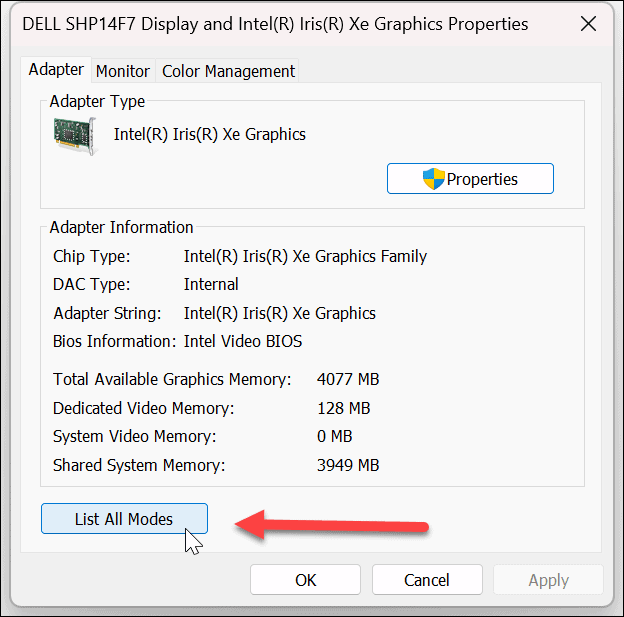The image size is (624, 617).
Task: Click the Adapter String value text
Action: [280, 313]
